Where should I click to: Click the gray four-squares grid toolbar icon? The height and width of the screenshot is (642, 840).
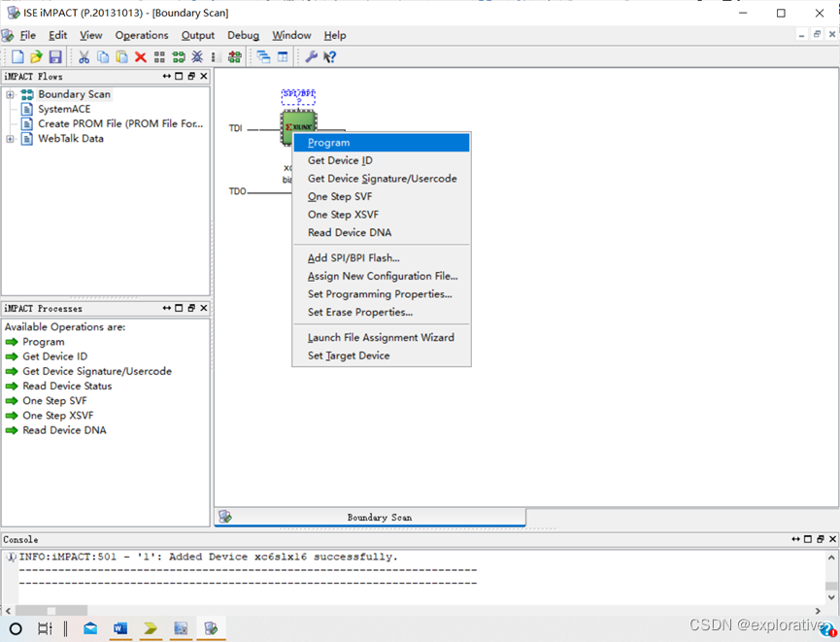click(159, 56)
